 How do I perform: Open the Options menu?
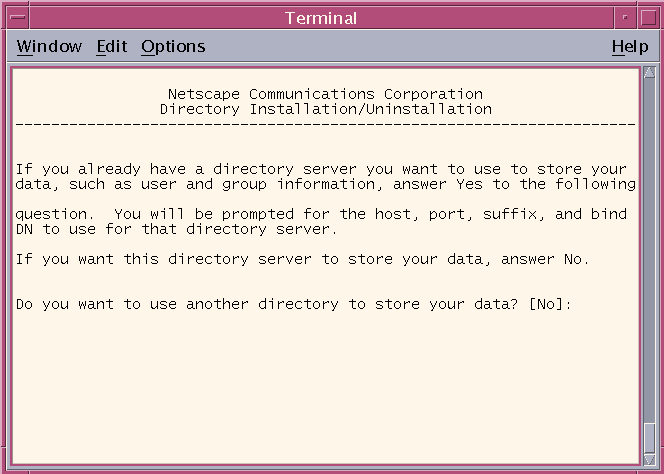click(173, 46)
